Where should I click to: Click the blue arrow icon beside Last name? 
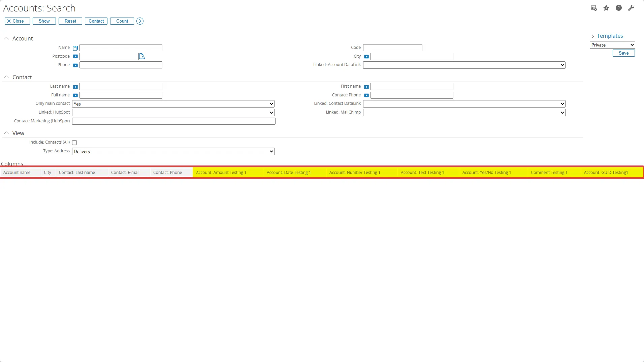pyautogui.click(x=75, y=87)
